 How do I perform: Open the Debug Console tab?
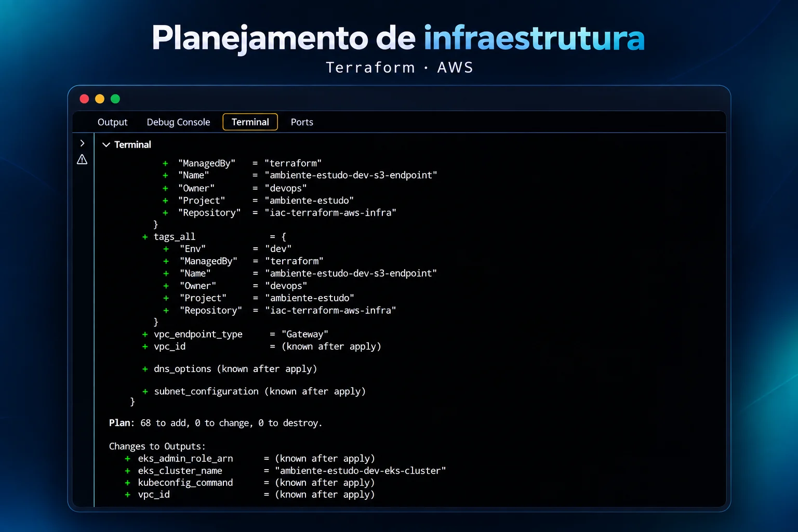178,122
